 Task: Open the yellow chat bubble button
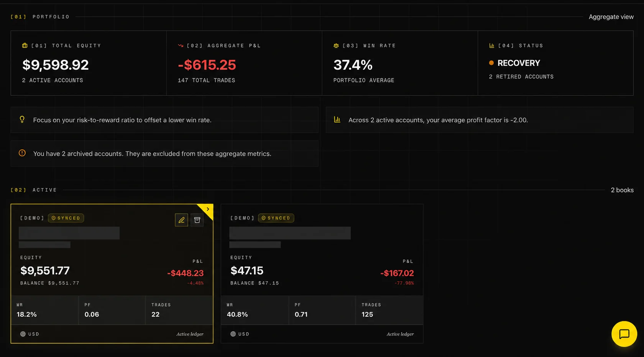point(624,334)
